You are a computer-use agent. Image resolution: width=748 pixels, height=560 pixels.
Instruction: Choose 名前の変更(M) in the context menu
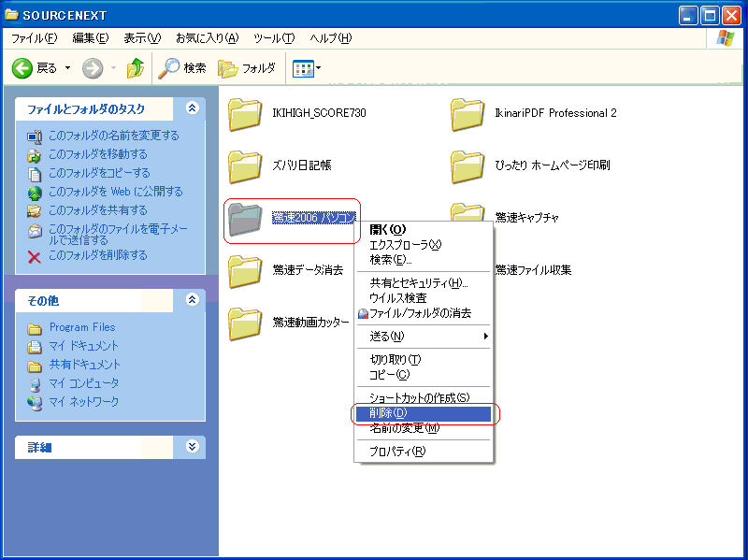pos(424,428)
